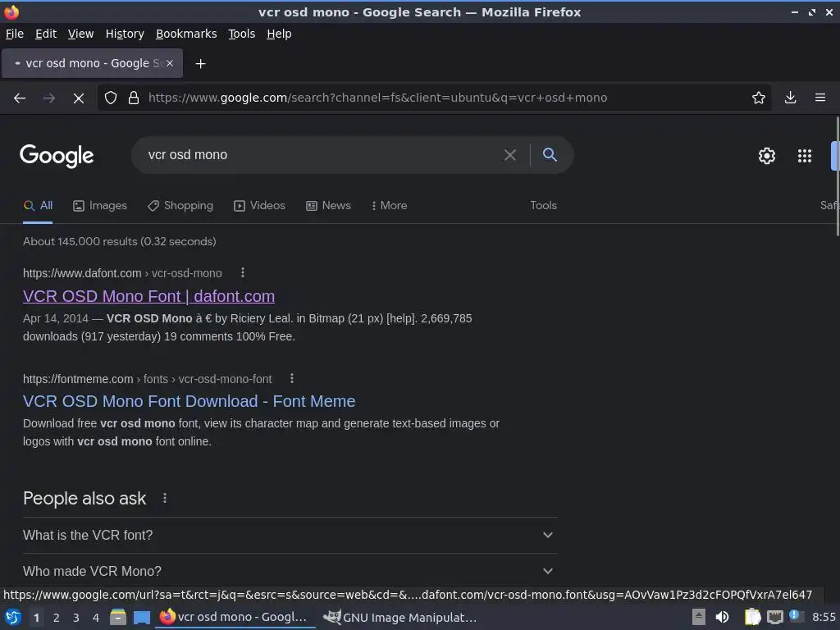Screen dimensions: 840x630
Task: Expand 'What is the VCR font?' question
Action: coord(290,535)
